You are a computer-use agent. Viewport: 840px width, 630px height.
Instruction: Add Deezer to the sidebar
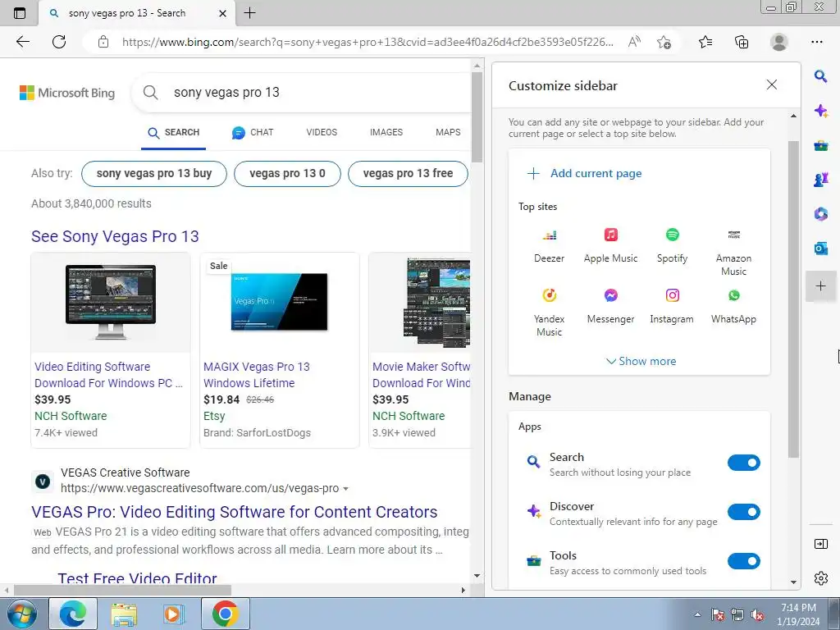pos(549,245)
